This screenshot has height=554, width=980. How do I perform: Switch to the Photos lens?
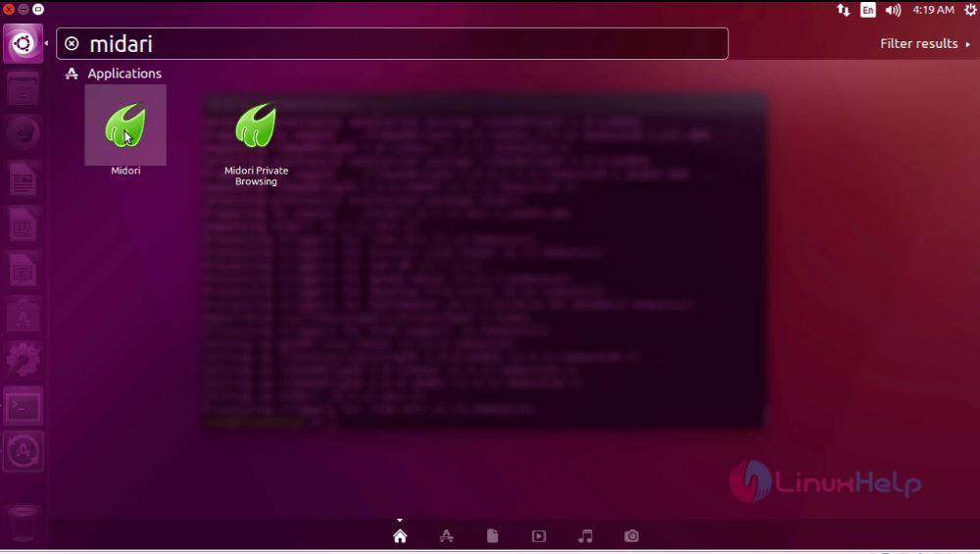(632, 536)
